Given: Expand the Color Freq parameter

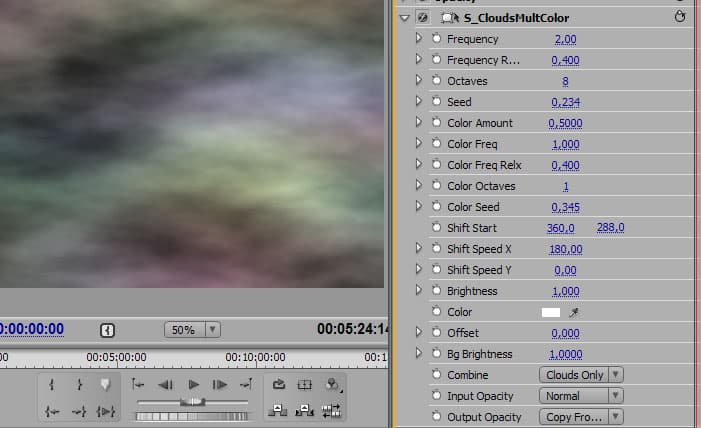Looking at the screenshot, I should point(418,144).
